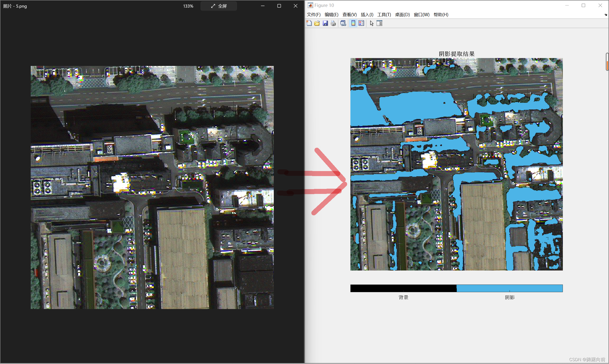Click the toolbar dock arrow icon
The height and width of the screenshot is (364, 609).
tap(606, 15)
